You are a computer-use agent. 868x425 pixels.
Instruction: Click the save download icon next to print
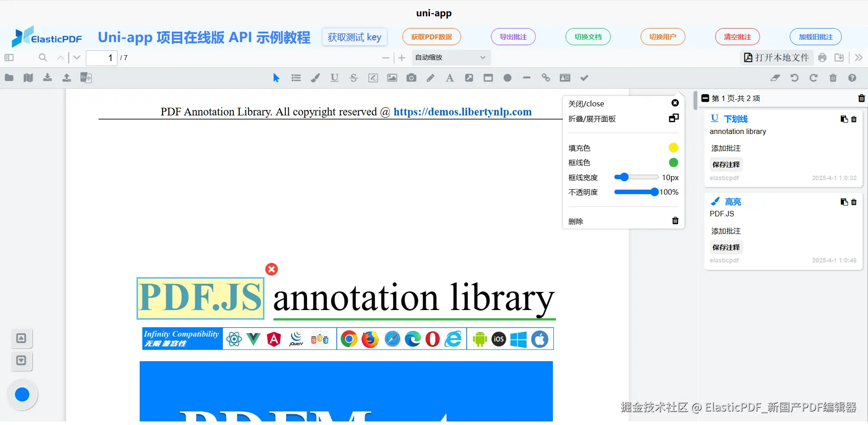pyautogui.click(x=839, y=57)
